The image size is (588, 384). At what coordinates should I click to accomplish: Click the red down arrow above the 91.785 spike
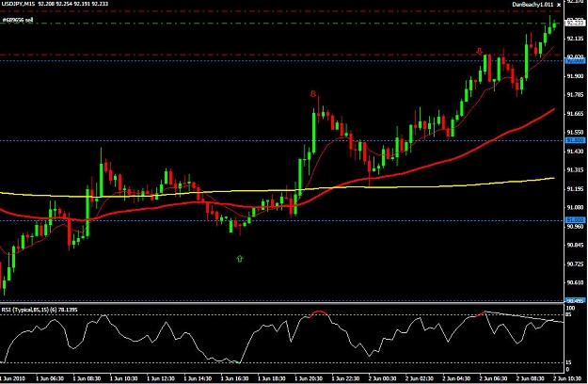click(313, 94)
